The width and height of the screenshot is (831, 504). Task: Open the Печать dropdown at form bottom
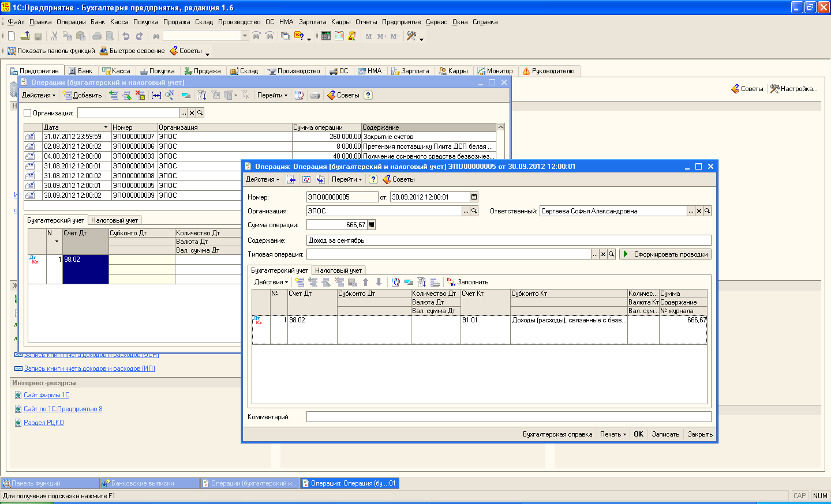[613, 434]
